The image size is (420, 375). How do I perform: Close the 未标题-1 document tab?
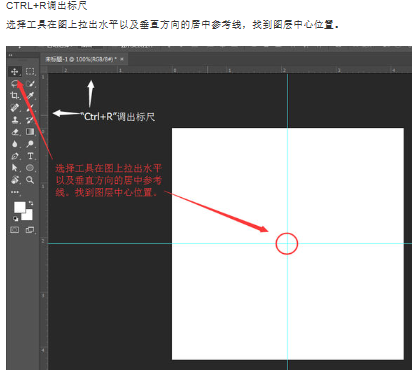pyautogui.click(x=122, y=59)
